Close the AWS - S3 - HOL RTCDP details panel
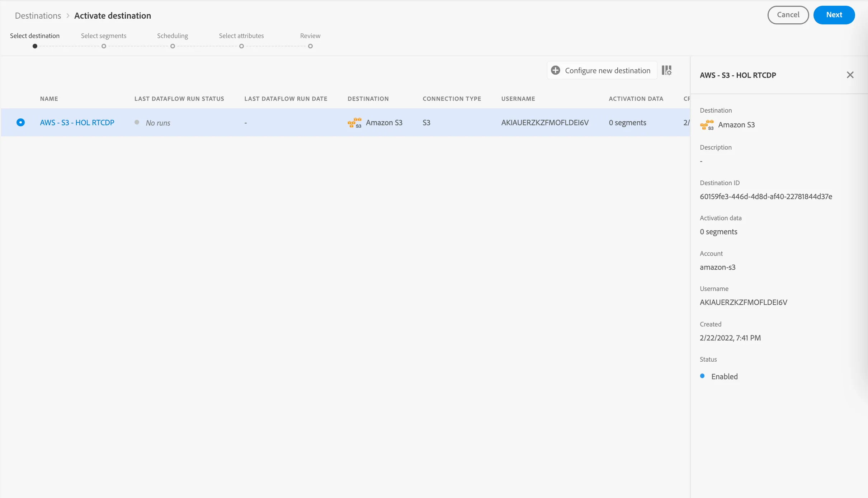 coord(850,75)
